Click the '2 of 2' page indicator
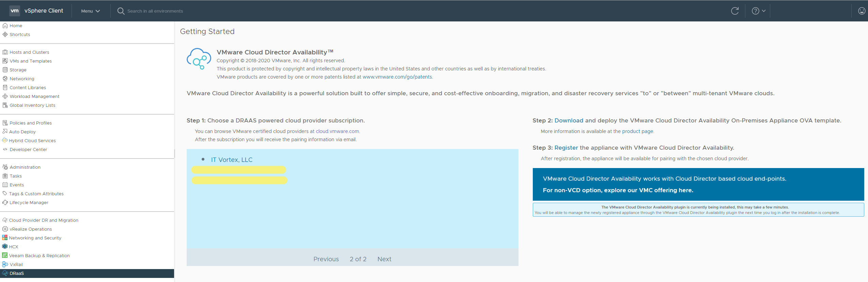Image resolution: width=868 pixels, height=282 pixels. coord(358,259)
